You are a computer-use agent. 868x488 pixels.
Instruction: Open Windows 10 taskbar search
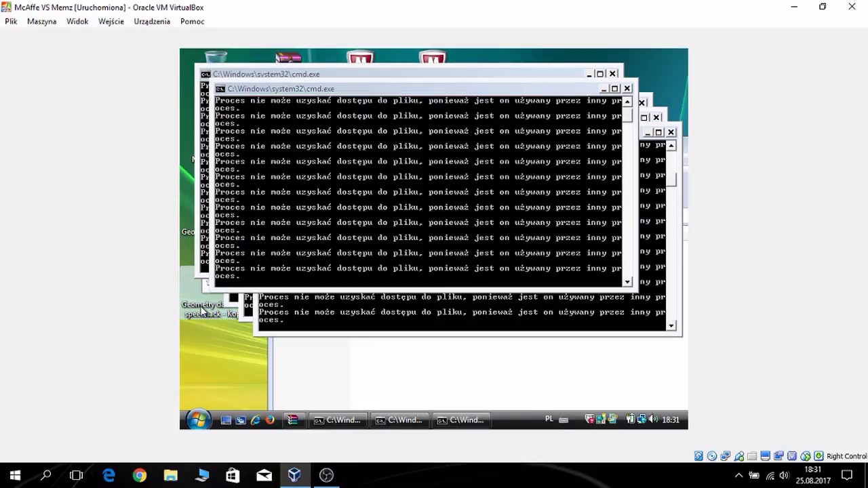46,475
